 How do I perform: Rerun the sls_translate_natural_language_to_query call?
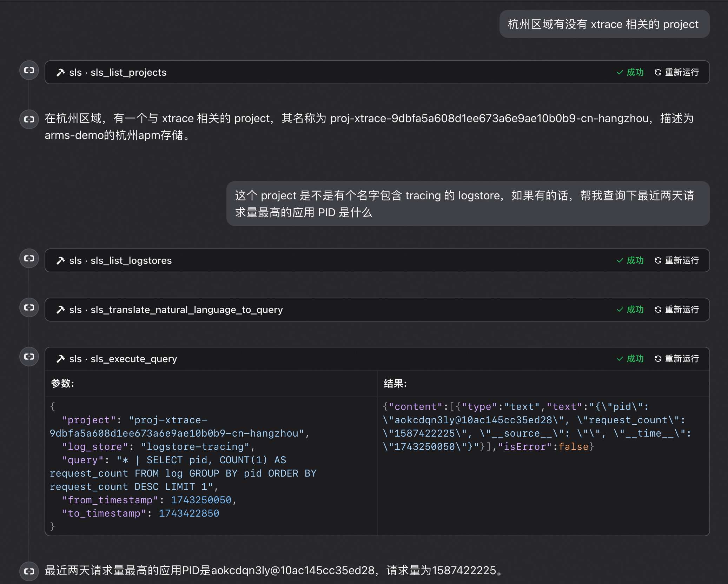tap(677, 310)
